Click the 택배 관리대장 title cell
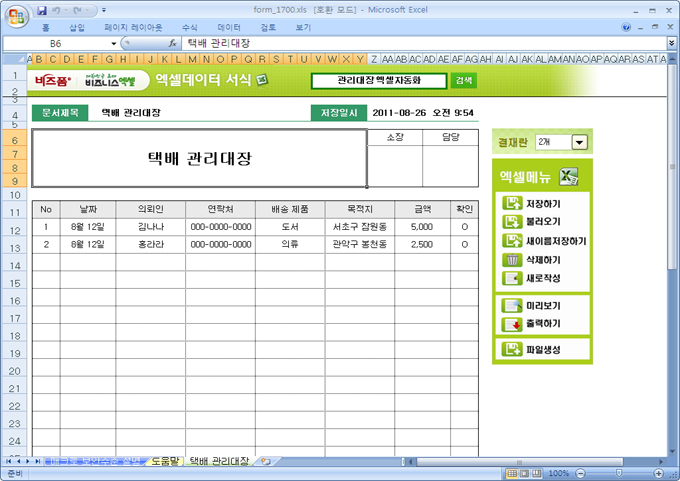 (x=199, y=158)
